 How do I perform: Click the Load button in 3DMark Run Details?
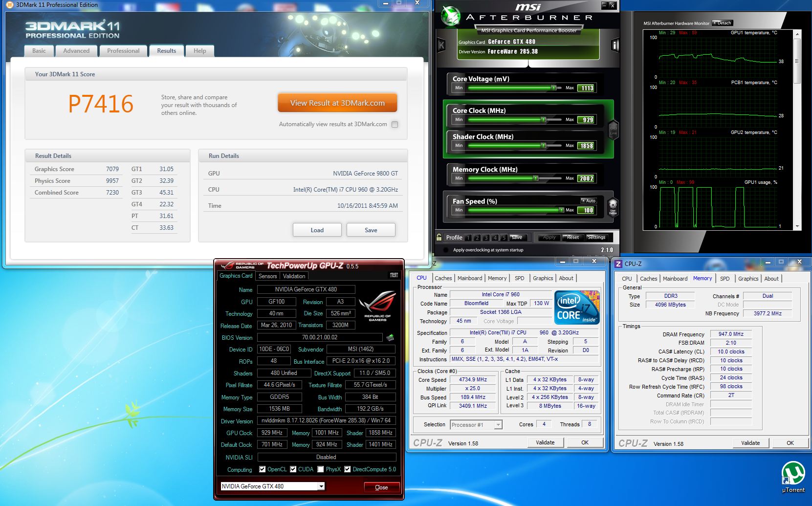(317, 230)
